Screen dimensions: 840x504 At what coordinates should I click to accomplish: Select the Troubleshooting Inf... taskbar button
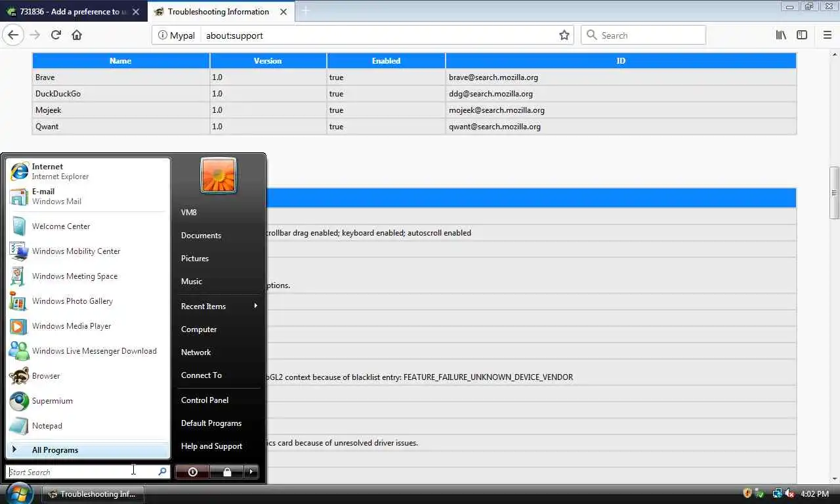[93, 494]
